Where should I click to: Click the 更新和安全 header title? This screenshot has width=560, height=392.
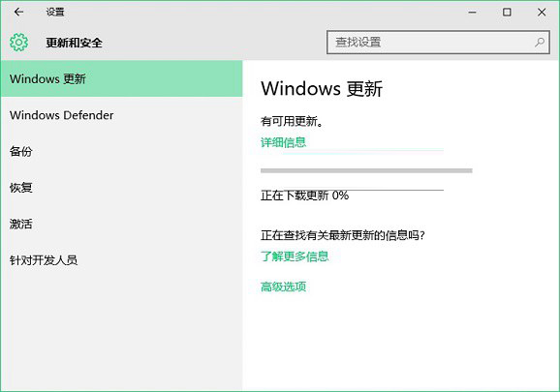74,43
